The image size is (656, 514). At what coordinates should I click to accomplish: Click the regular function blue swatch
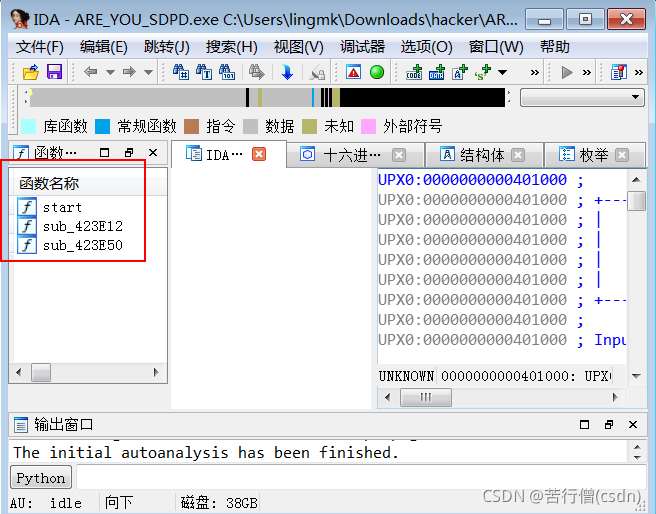pyautogui.click(x=102, y=126)
